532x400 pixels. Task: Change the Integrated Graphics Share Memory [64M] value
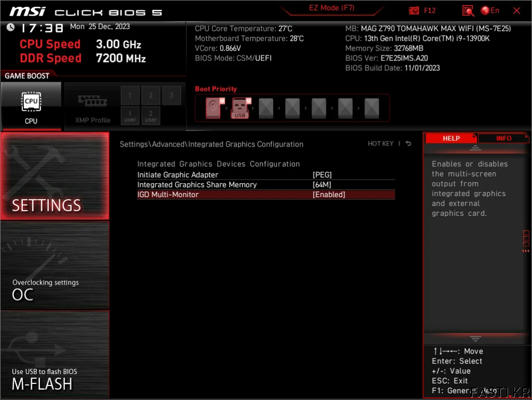pyautogui.click(x=266, y=184)
